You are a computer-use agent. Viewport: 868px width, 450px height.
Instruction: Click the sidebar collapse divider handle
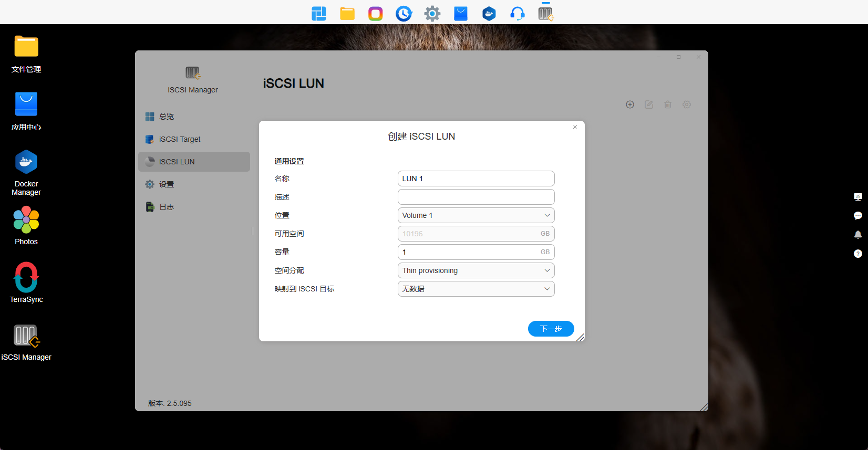click(x=252, y=231)
